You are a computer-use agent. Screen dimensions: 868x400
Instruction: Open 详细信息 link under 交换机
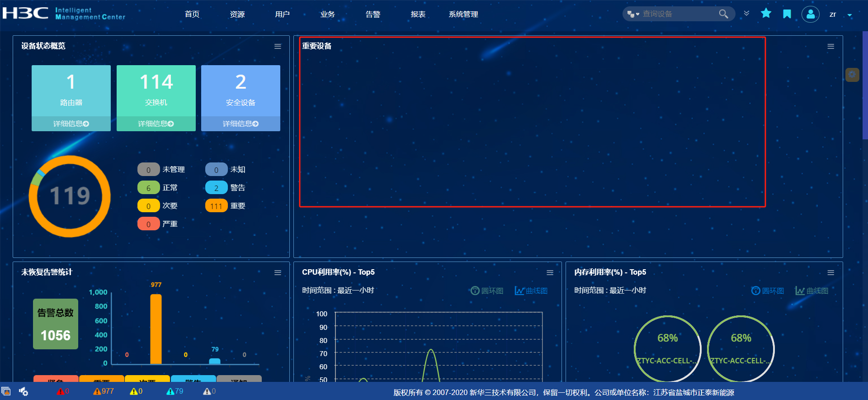click(156, 124)
